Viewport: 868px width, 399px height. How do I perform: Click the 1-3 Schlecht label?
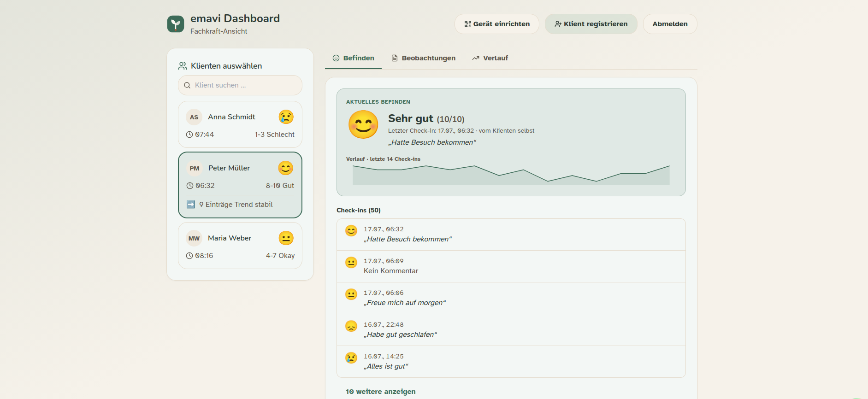(274, 135)
